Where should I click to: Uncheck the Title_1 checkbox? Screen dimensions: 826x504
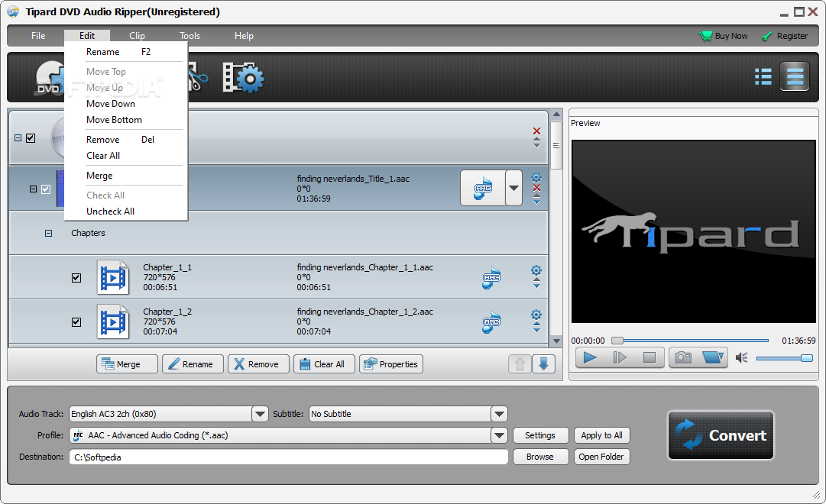(46, 189)
